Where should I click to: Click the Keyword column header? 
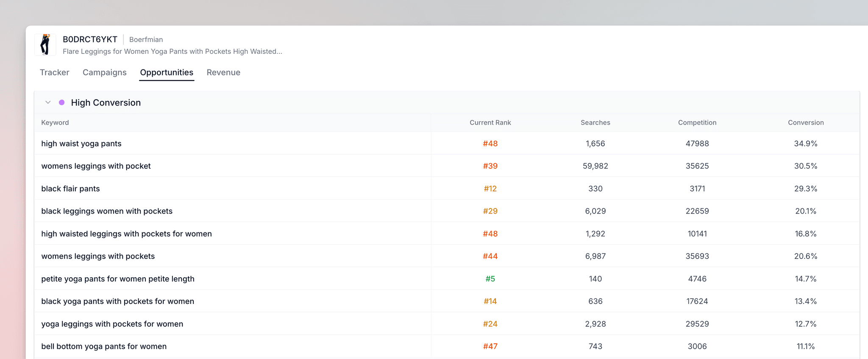pos(55,122)
